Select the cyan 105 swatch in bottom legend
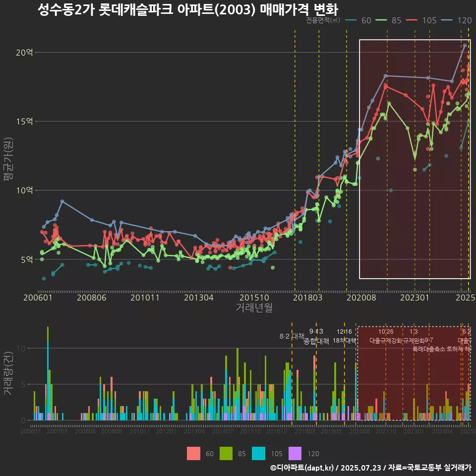Viewport: 476px width, 476px height. coord(258,454)
